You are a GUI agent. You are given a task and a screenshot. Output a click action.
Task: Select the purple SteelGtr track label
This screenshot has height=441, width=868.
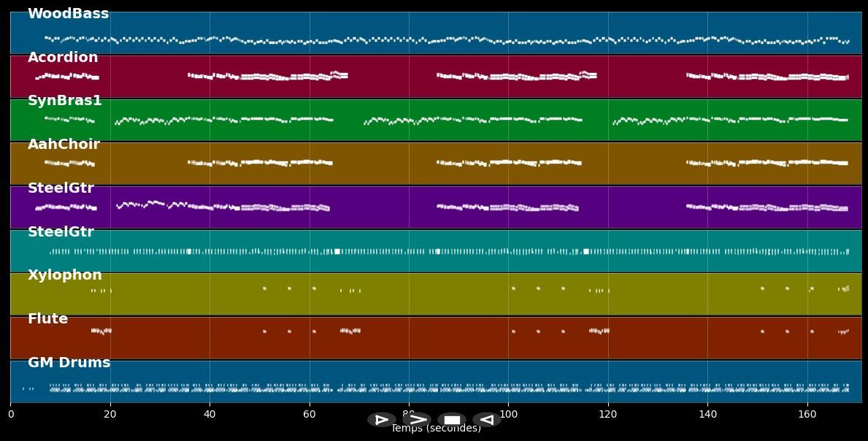[61, 188]
